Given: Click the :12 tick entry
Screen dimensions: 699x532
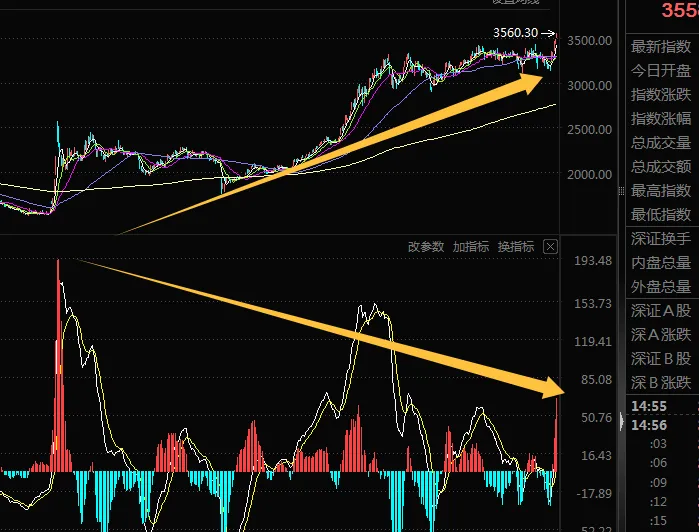Looking at the screenshot, I should (x=658, y=502).
